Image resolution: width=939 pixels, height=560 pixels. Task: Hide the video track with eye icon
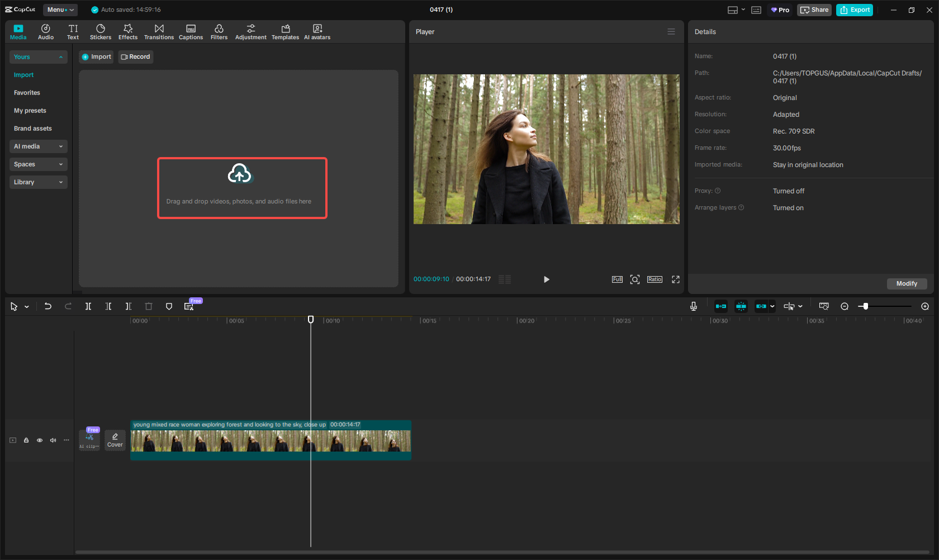coord(40,440)
